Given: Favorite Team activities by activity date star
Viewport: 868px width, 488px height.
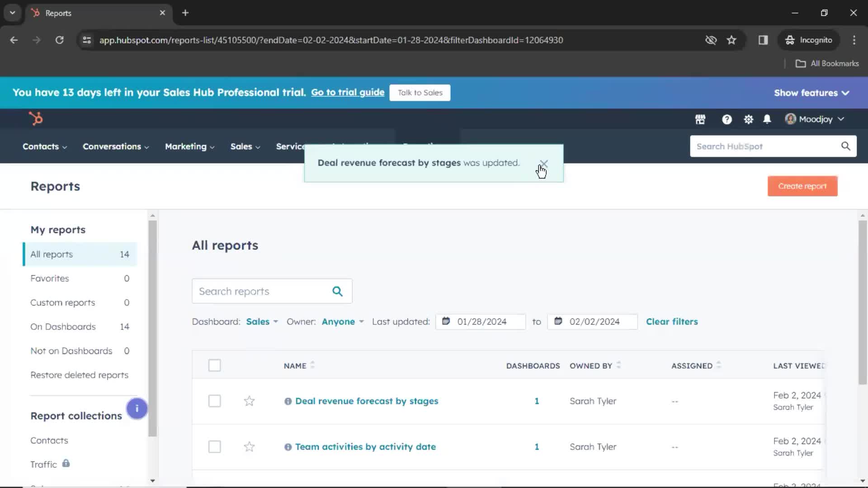Looking at the screenshot, I should tap(249, 447).
